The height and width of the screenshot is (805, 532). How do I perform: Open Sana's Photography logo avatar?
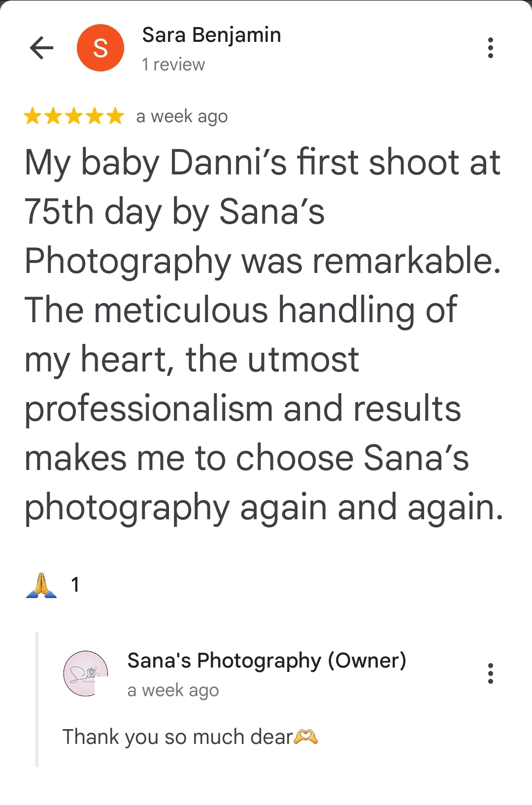coord(86,673)
